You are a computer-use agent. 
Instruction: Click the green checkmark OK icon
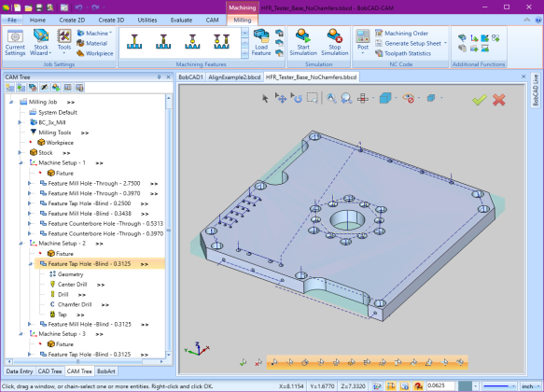pos(479,100)
